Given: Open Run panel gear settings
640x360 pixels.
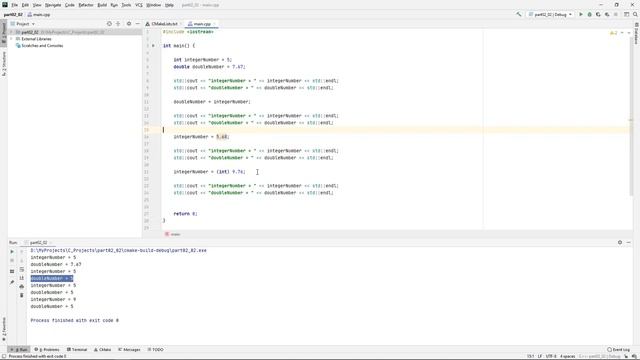Looking at the screenshot, I should click(620, 242).
